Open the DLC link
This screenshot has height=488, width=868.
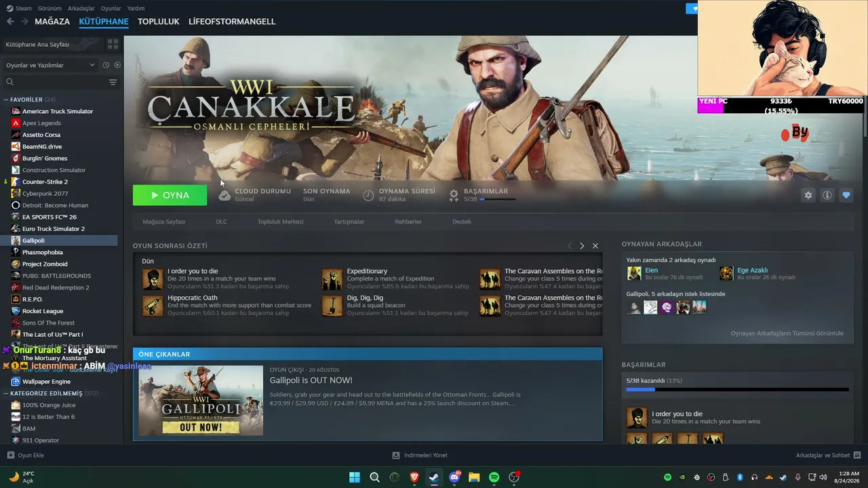pos(222,222)
